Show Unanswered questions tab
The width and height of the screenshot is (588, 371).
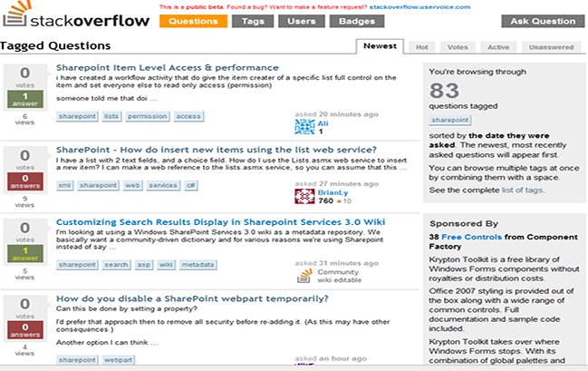tap(551, 47)
